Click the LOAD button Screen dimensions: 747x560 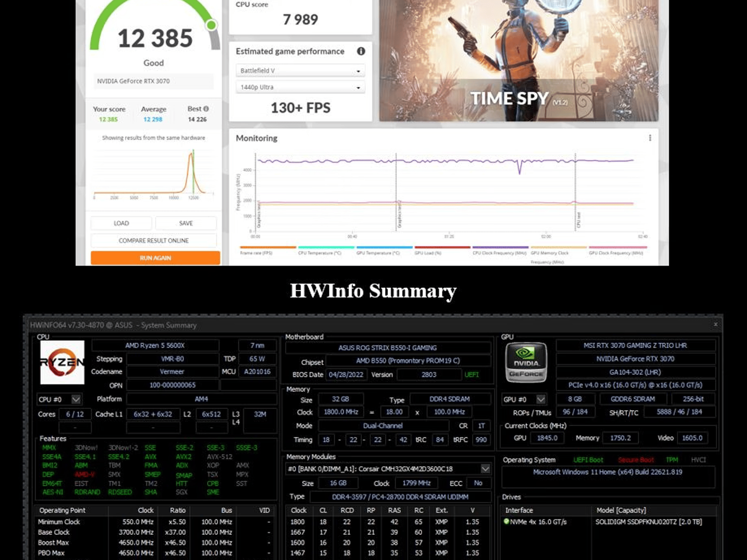tap(121, 223)
